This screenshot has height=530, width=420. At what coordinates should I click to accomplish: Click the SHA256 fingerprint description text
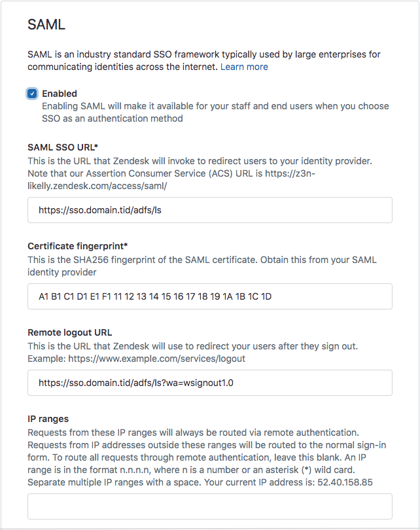(x=201, y=260)
